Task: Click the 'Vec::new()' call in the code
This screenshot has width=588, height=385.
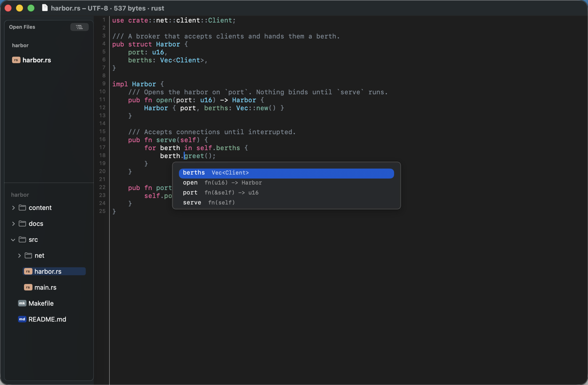Action: click(256, 108)
